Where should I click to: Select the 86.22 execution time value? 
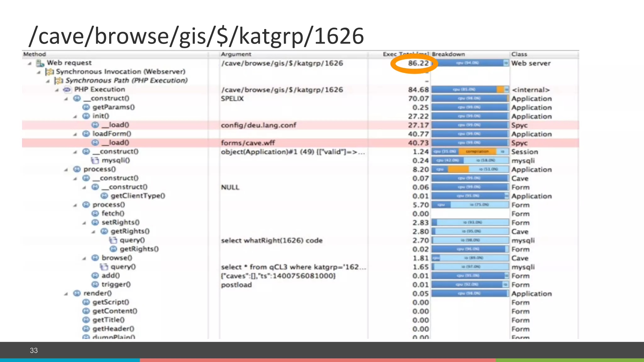[418, 63]
